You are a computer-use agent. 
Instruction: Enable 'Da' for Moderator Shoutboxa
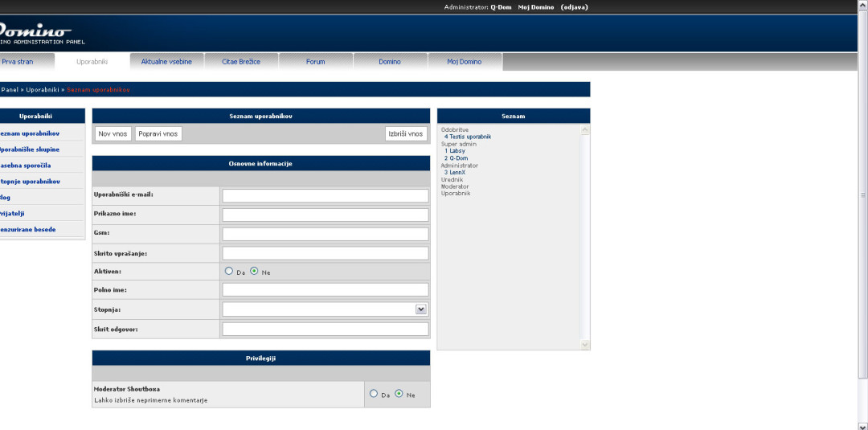[374, 394]
